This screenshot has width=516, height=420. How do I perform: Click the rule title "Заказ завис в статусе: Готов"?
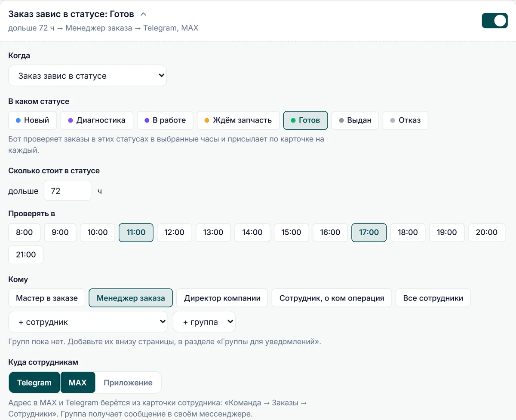(71, 14)
